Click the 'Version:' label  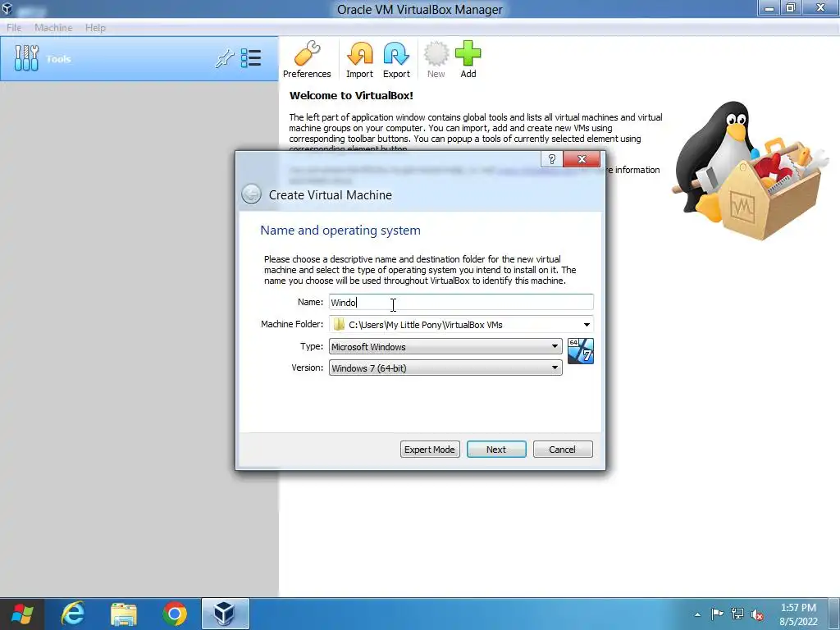coord(307,367)
